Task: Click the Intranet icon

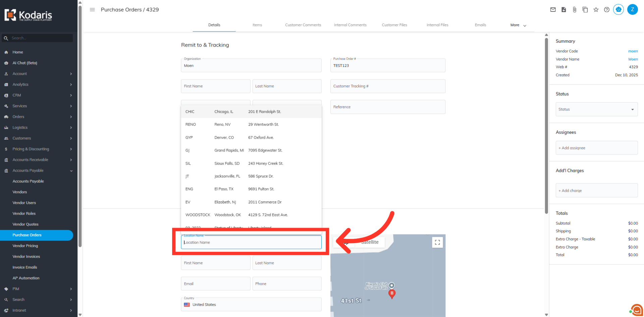Action: coord(6,310)
